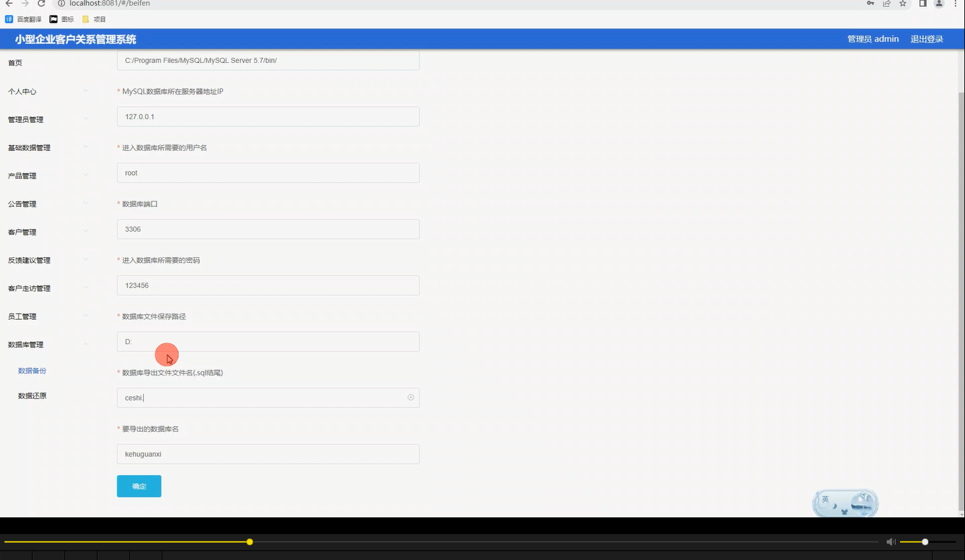Image resolution: width=965 pixels, height=560 pixels.
Task: Expand the 客户管理 menu
Action: (x=48, y=232)
